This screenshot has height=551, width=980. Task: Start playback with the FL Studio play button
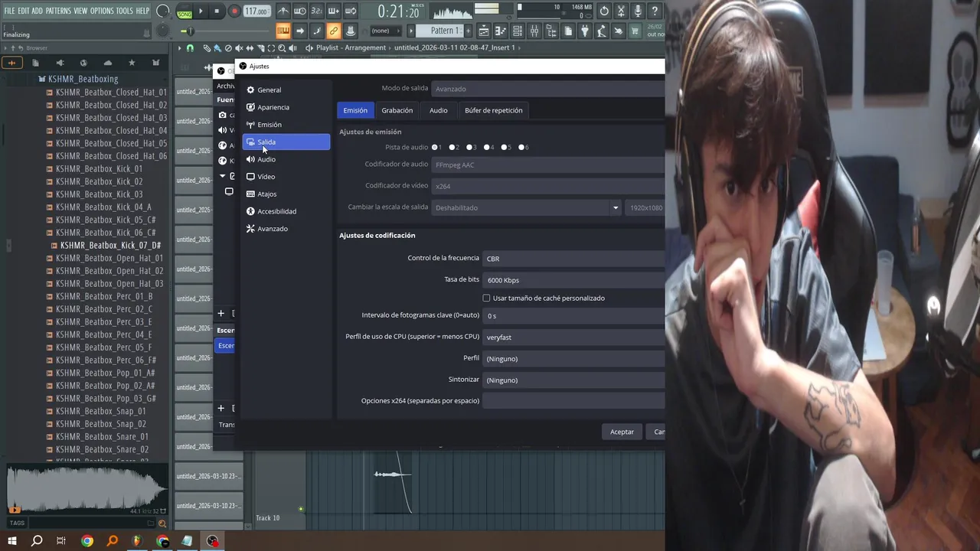coord(201,11)
